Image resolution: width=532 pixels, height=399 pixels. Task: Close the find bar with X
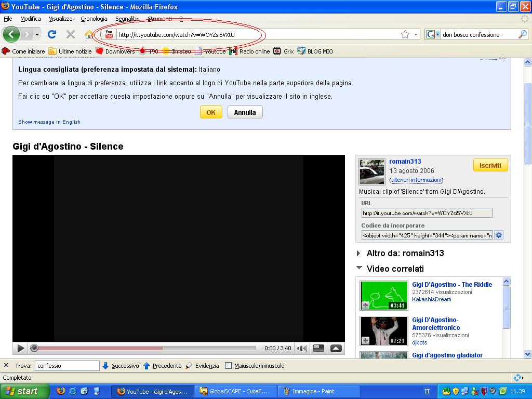[6, 365]
